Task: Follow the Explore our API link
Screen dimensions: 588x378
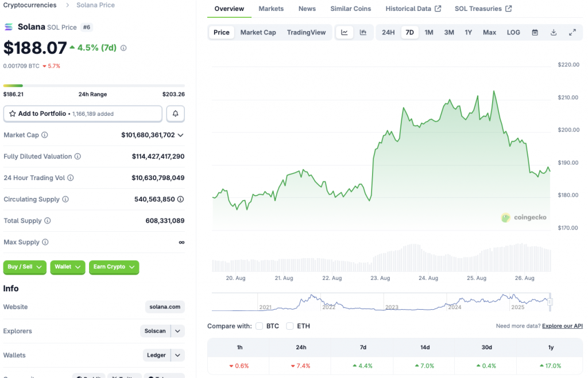Action: pos(562,326)
